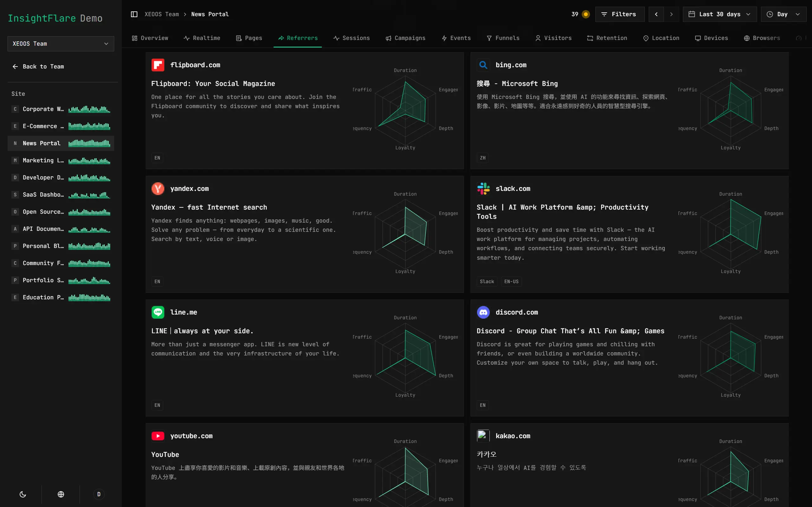Click the orange status dot beside 39
This screenshot has width=812, height=507.
coord(586,14)
